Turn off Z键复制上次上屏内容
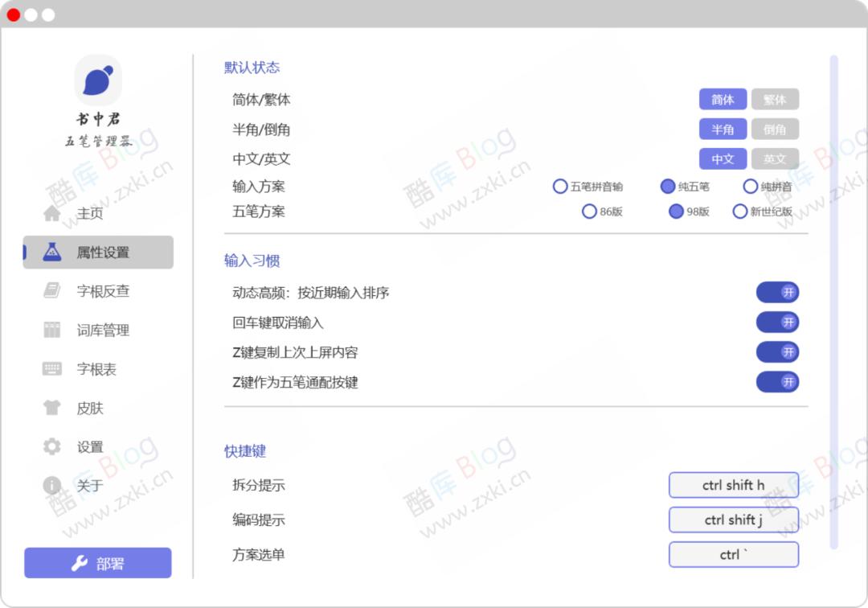 point(777,351)
